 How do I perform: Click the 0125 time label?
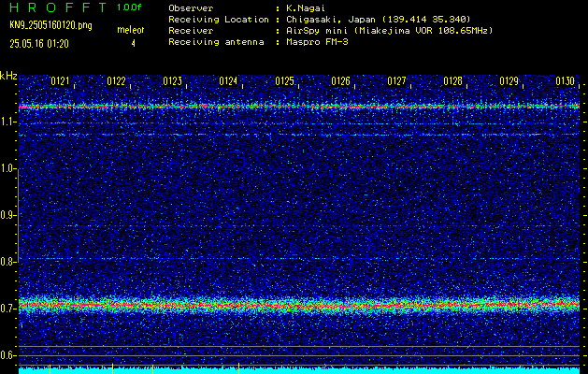pyautogui.click(x=284, y=81)
